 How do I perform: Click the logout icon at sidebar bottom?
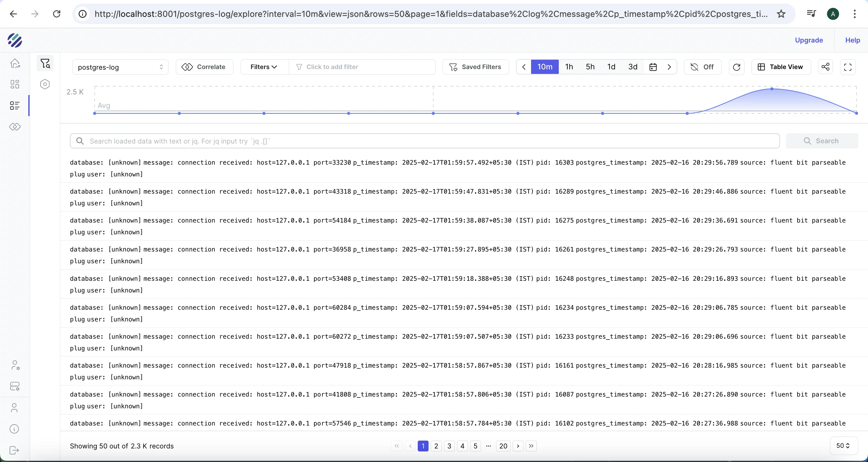[14, 450]
